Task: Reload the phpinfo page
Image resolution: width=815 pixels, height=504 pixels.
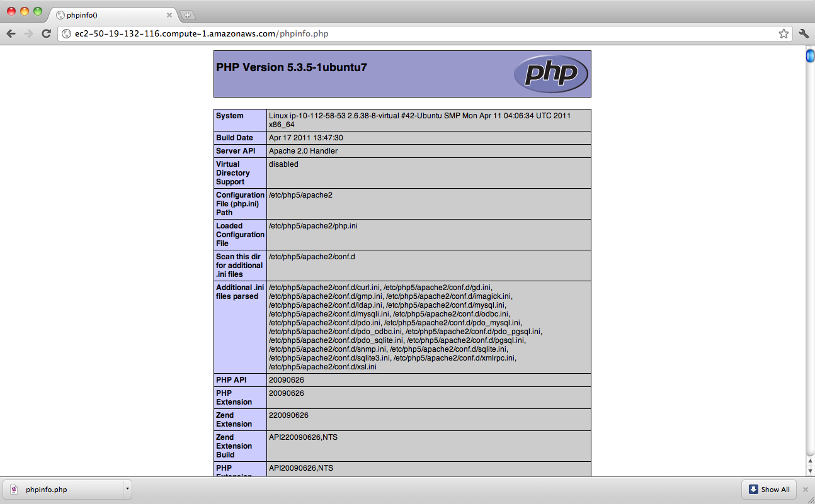Action: [x=46, y=34]
